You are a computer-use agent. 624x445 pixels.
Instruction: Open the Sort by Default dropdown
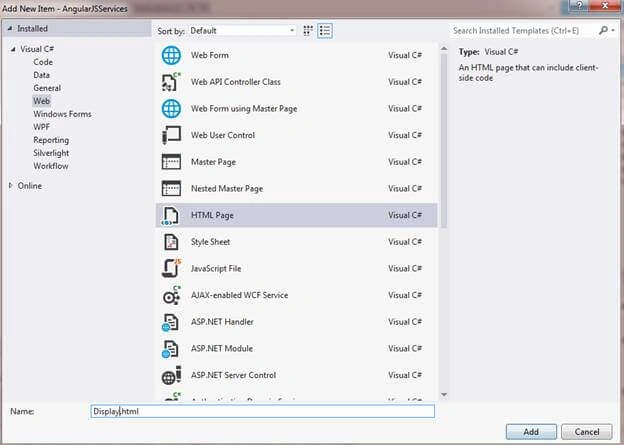(242, 31)
